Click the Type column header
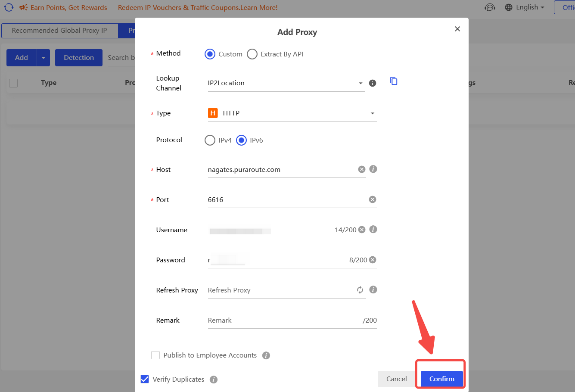Screen dimensions: 575x392 tap(49, 83)
